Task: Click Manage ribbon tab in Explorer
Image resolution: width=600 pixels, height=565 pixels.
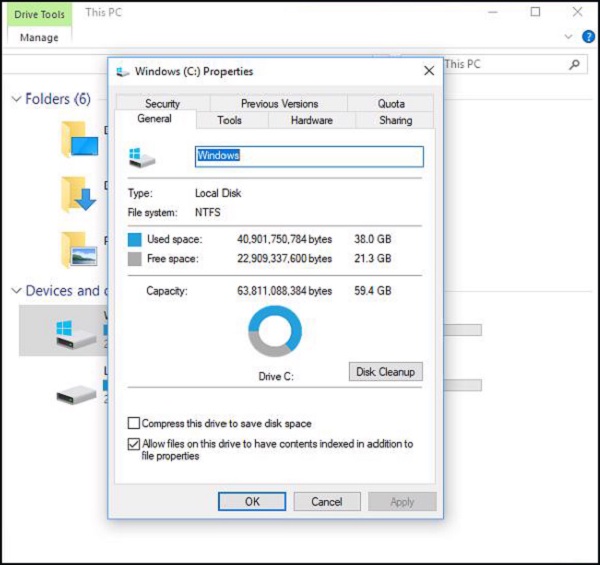Action: coord(39,37)
